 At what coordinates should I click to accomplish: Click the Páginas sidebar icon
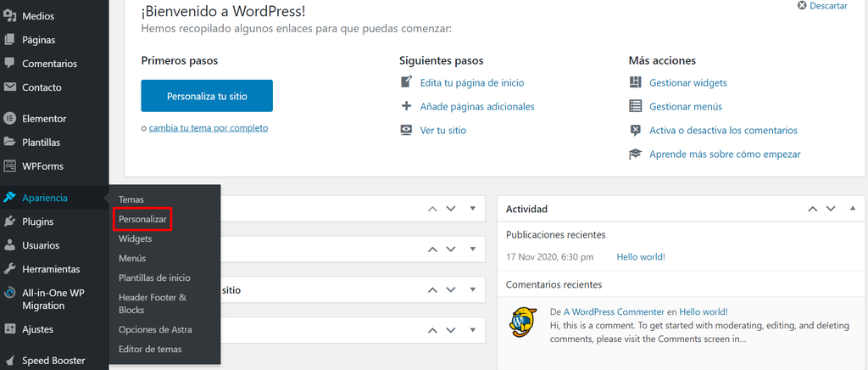point(9,40)
